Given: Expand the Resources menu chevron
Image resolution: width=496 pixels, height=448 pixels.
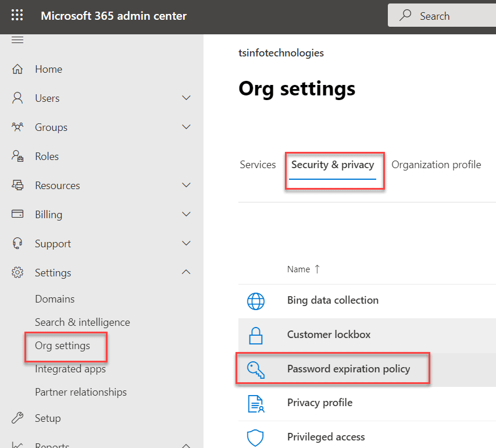Looking at the screenshot, I should point(186,185).
